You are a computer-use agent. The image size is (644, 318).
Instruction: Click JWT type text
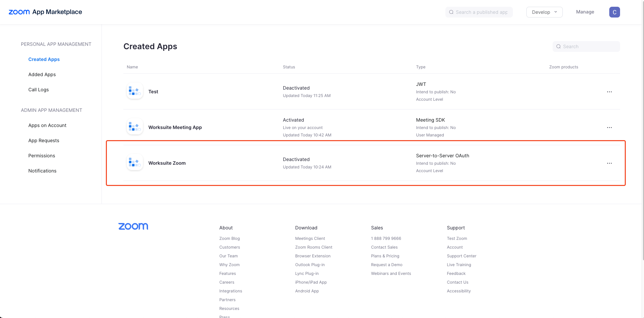[421, 84]
